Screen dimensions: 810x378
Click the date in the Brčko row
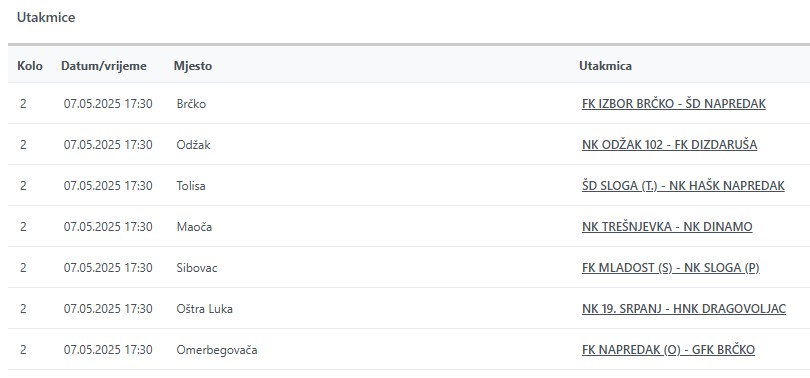coord(108,104)
